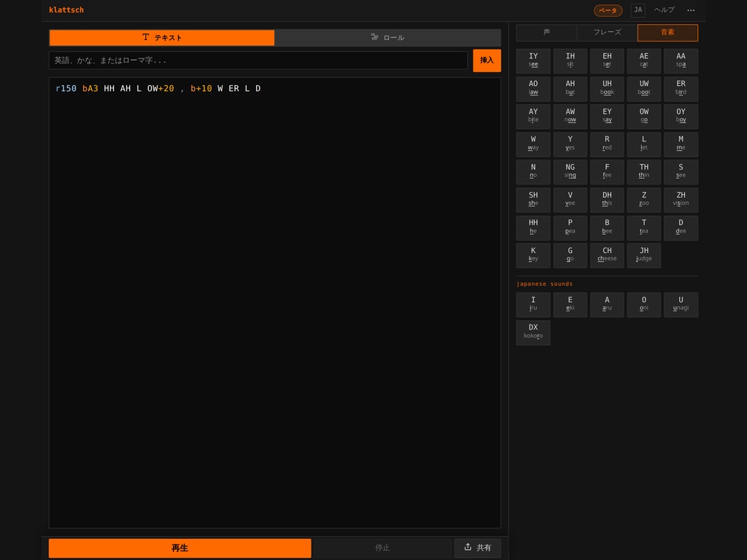Open the three-dot more options menu
The width and height of the screenshot is (747, 560).
pos(690,10)
